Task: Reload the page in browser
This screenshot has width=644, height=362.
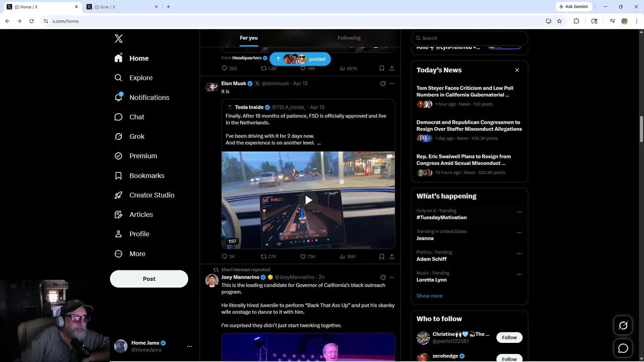Action: click(x=31, y=21)
